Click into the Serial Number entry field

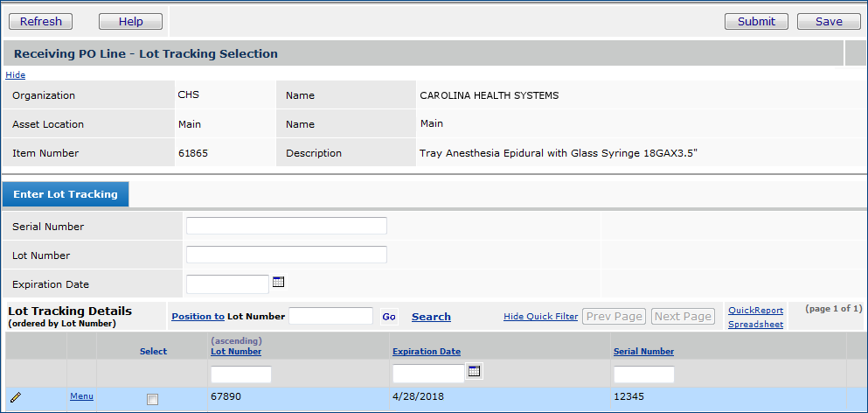(287, 227)
